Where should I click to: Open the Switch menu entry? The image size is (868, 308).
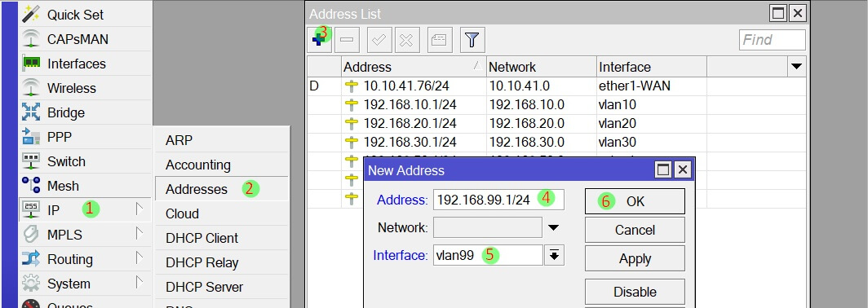click(x=85, y=161)
